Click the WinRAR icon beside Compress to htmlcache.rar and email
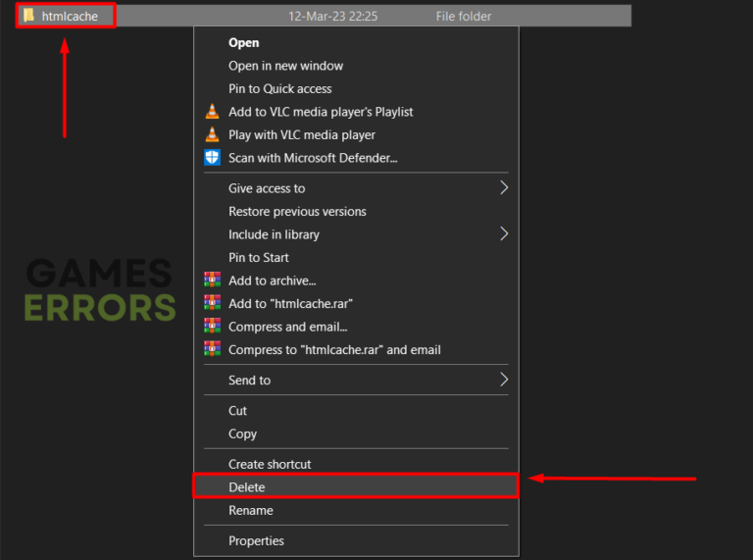The image size is (753, 560). click(212, 349)
